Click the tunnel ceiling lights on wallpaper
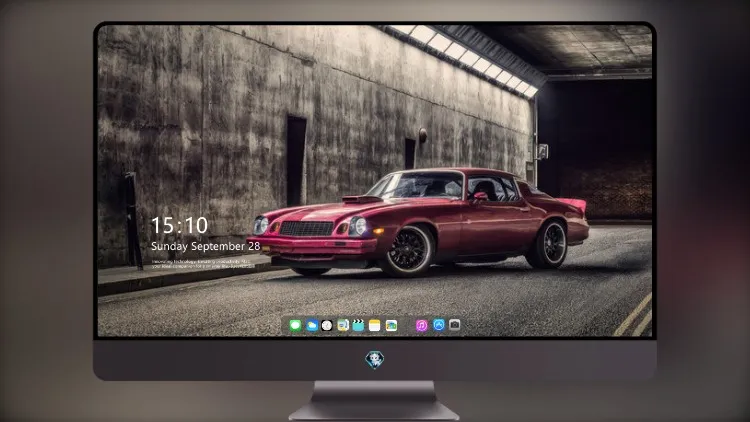This screenshot has height=422, width=750. pyautogui.click(x=466, y=58)
